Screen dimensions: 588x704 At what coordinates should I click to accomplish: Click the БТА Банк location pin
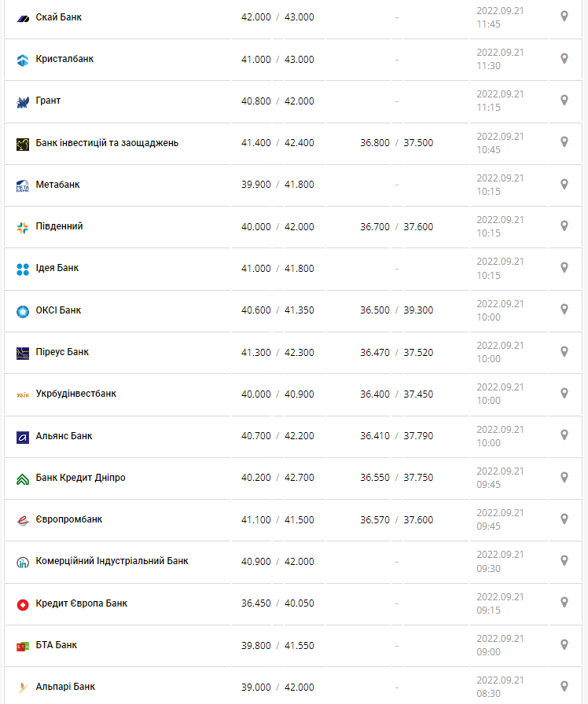(x=564, y=644)
